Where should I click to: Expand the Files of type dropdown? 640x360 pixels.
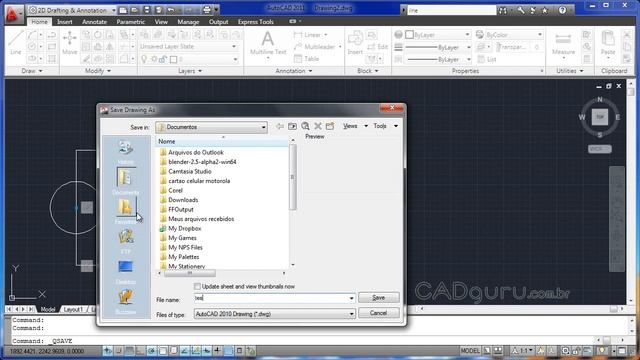351,314
